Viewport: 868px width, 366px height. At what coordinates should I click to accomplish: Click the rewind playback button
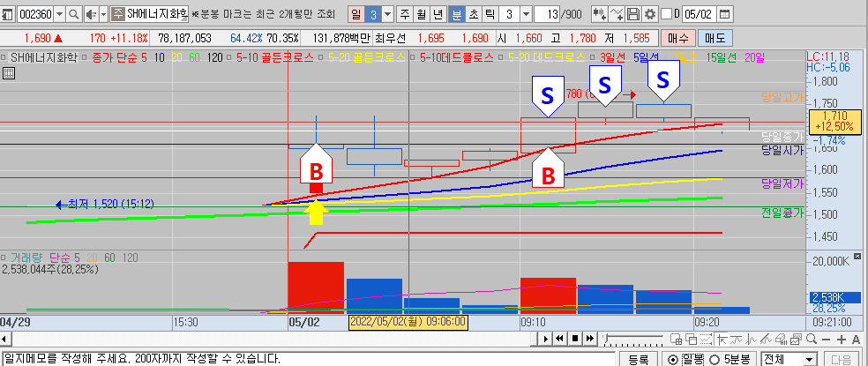(x=559, y=339)
